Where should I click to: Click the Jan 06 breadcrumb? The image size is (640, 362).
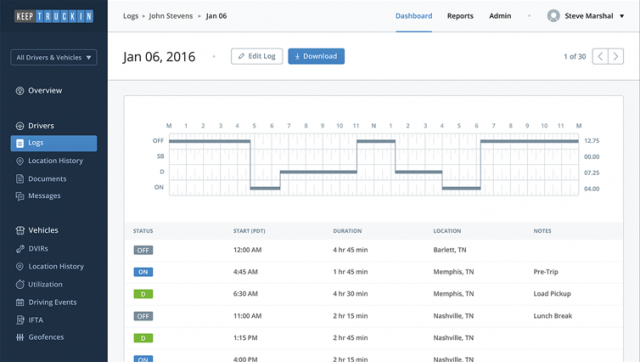(x=216, y=16)
